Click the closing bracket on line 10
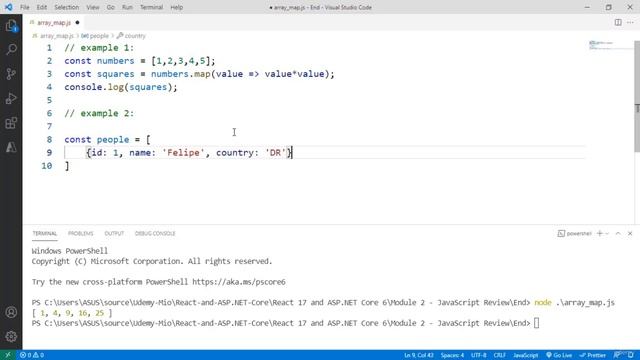 (67, 166)
